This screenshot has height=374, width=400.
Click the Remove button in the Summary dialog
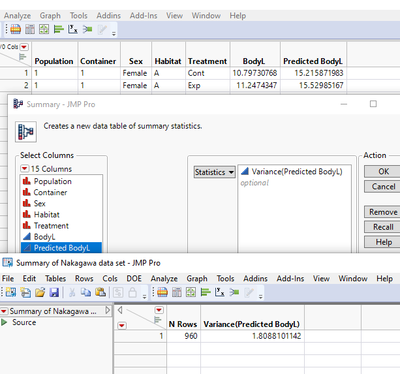point(383,212)
